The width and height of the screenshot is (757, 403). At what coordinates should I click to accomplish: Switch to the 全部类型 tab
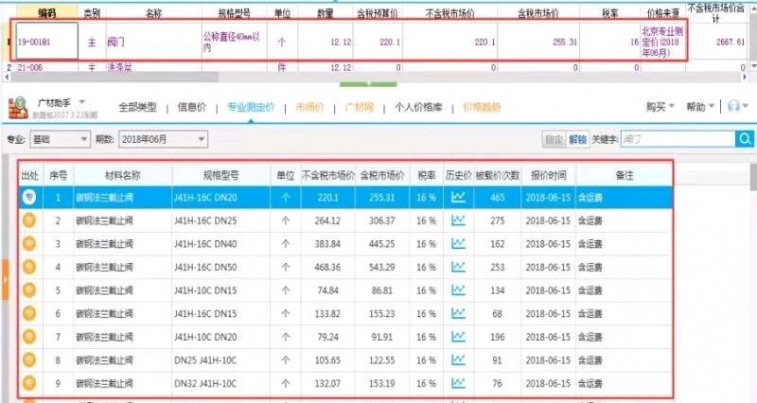(x=138, y=107)
